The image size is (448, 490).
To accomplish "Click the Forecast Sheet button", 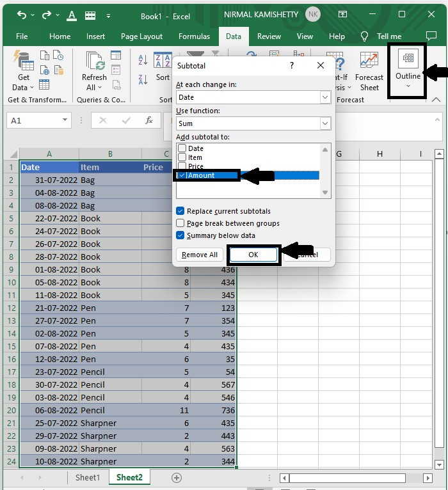I will click(x=369, y=72).
